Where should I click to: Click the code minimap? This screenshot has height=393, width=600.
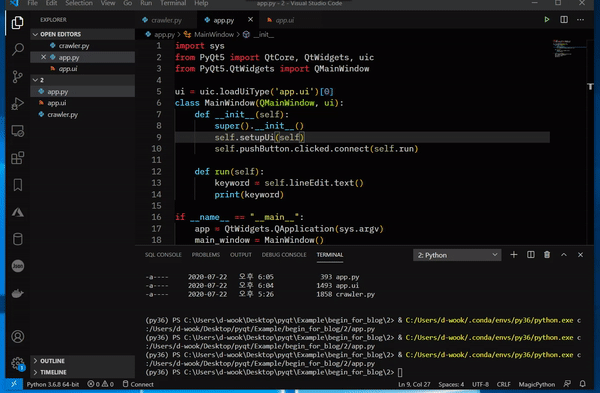coord(569,49)
